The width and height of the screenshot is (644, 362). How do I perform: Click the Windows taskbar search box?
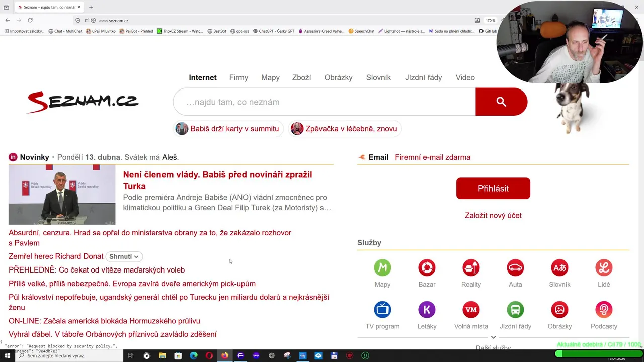[69, 356]
